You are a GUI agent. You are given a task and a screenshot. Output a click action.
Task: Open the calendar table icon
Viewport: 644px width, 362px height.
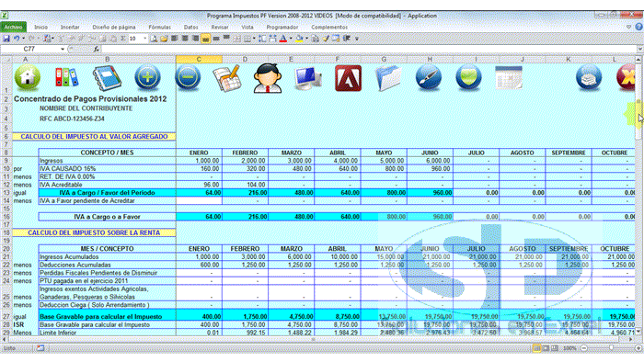coord(509,77)
